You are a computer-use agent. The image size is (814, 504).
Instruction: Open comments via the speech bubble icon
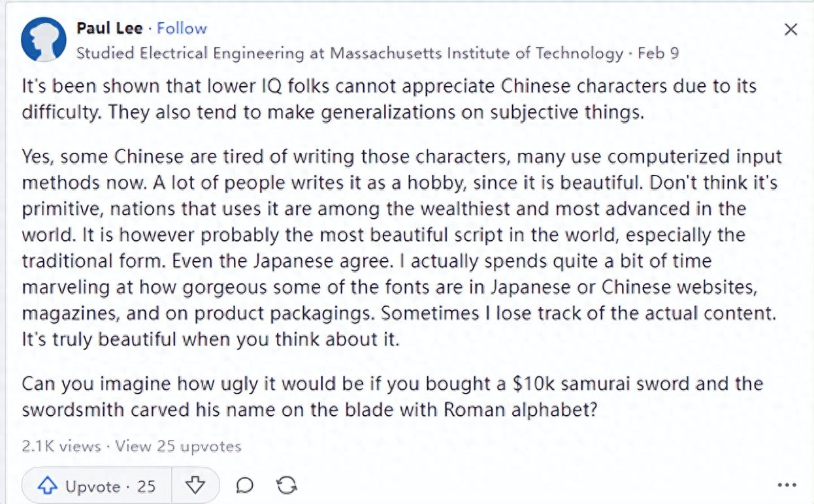[245, 486]
